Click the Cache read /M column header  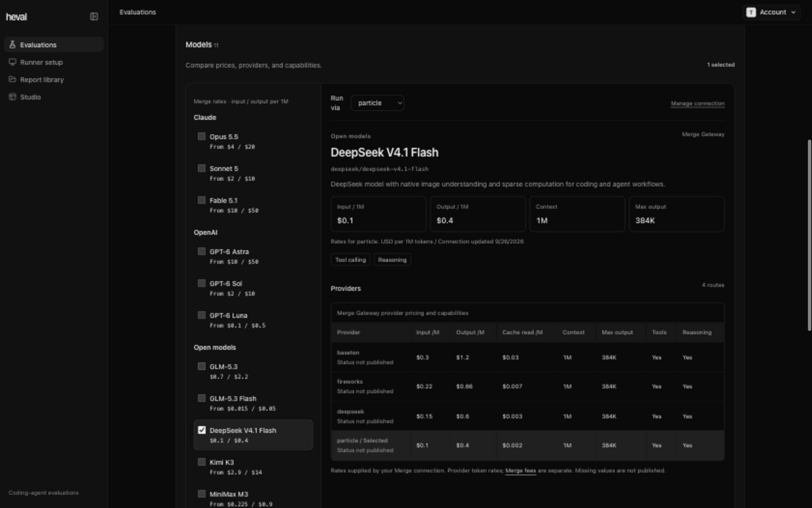pyautogui.click(x=522, y=332)
